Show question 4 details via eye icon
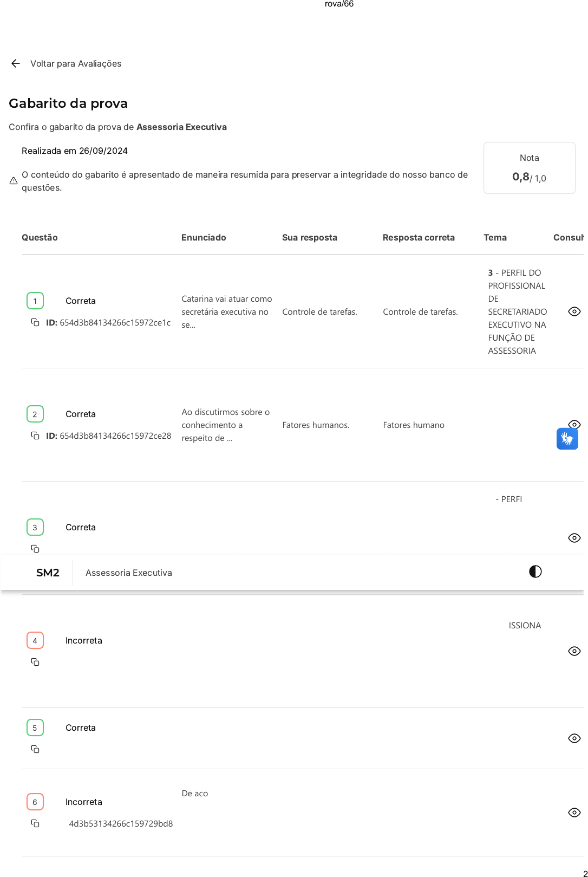 (574, 651)
